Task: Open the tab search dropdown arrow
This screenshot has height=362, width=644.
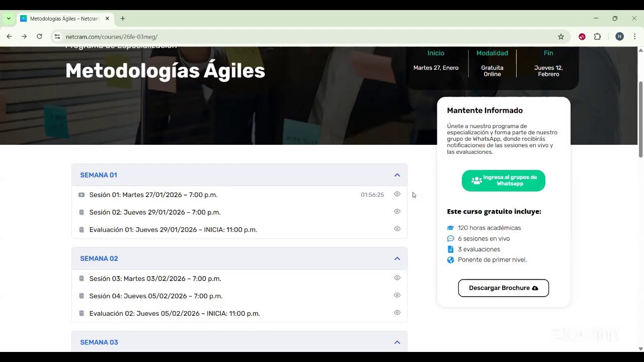Action: pyautogui.click(x=9, y=19)
